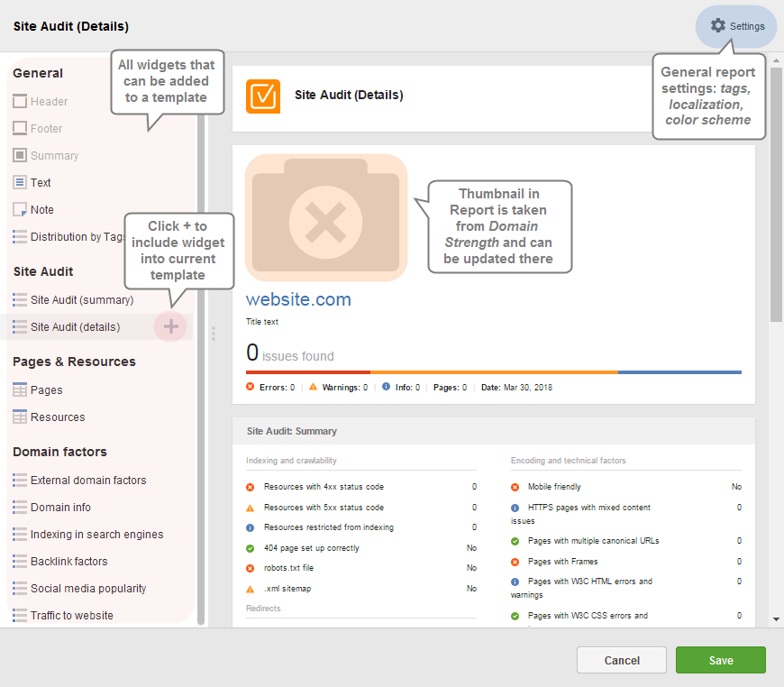Open Settings via the gear icon
784x687 pixels.
pos(718,25)
